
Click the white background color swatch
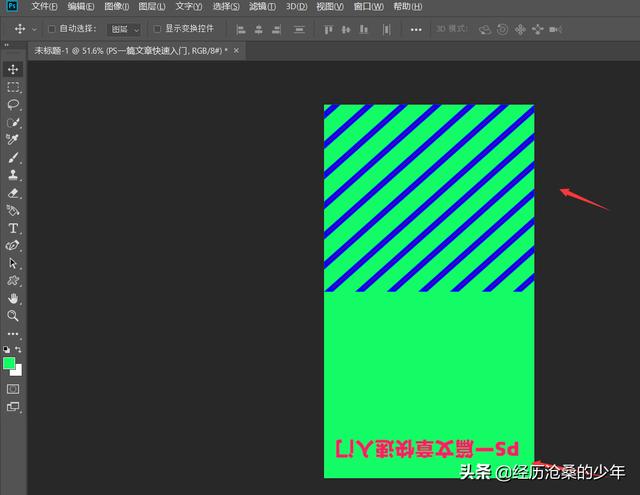(17, 371)
